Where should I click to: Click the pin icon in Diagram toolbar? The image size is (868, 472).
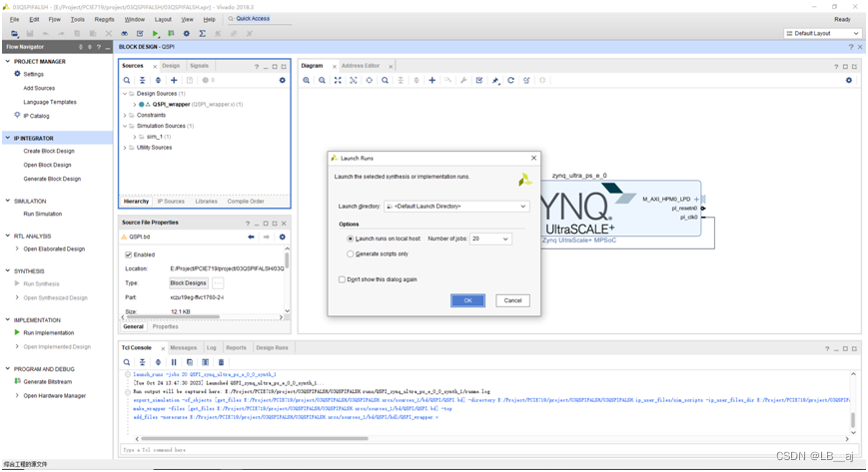click(495, 80)
